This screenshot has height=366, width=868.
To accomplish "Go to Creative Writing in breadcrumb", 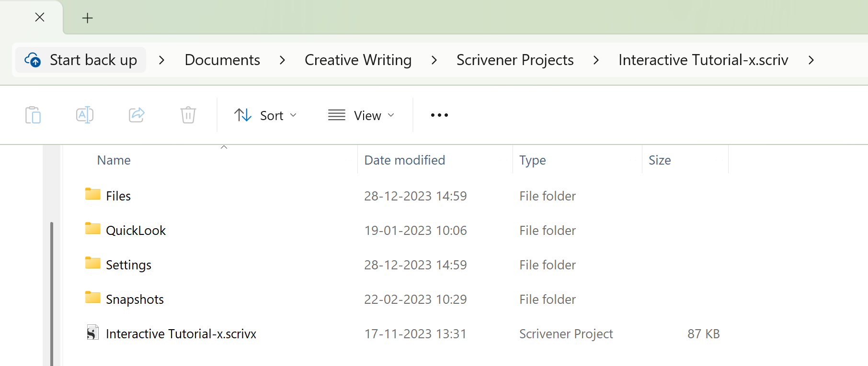I will 358,60.
